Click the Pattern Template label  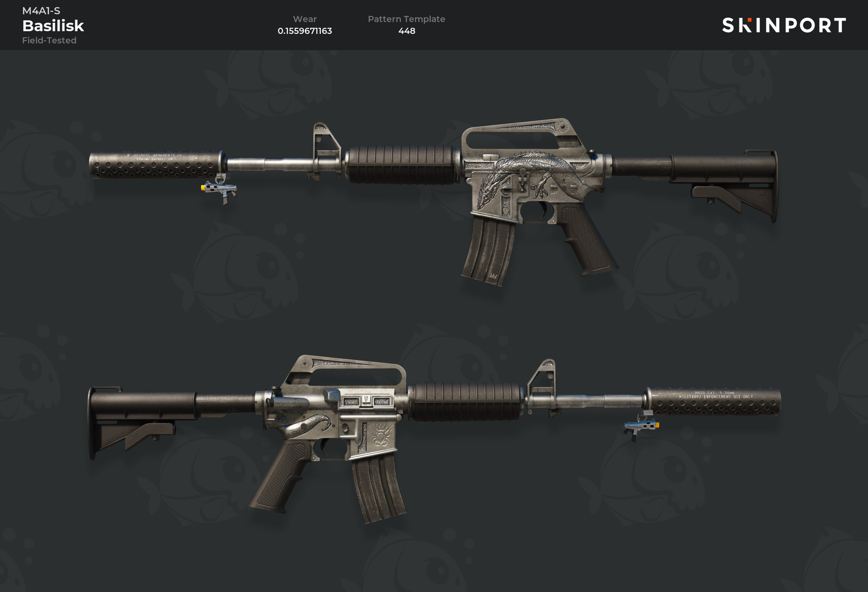tap(406, 19)
